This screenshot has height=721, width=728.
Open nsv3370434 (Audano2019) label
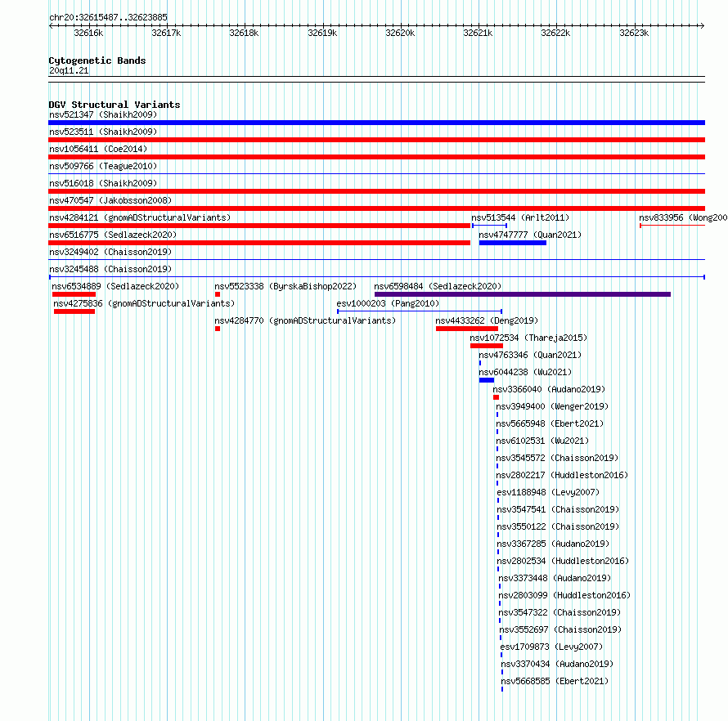[557, 664]
